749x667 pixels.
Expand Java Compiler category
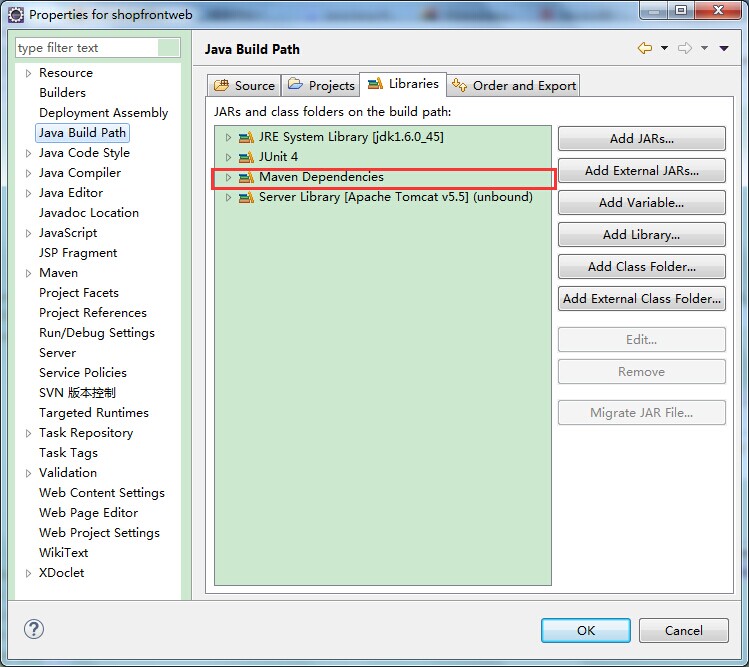point(28,173)
